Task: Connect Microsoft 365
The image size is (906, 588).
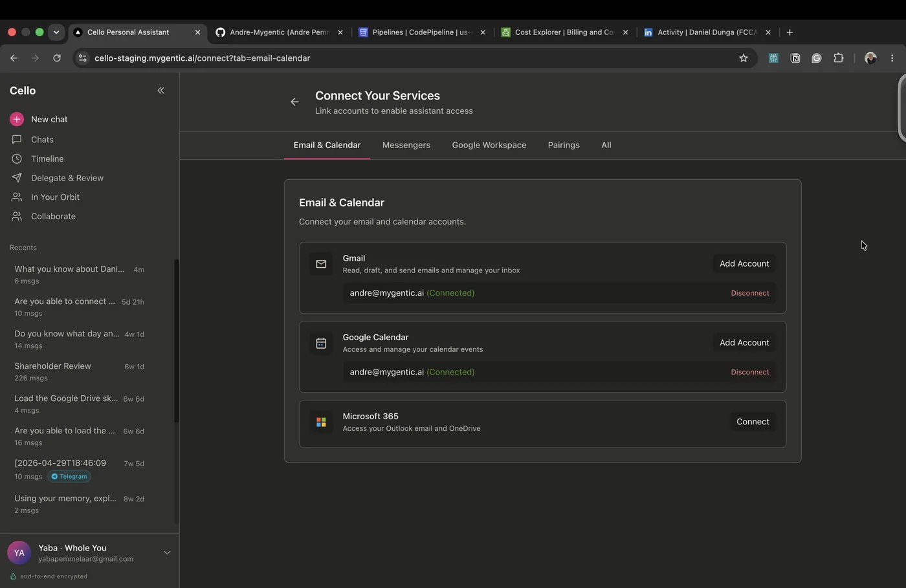Action: coord(753,422)
